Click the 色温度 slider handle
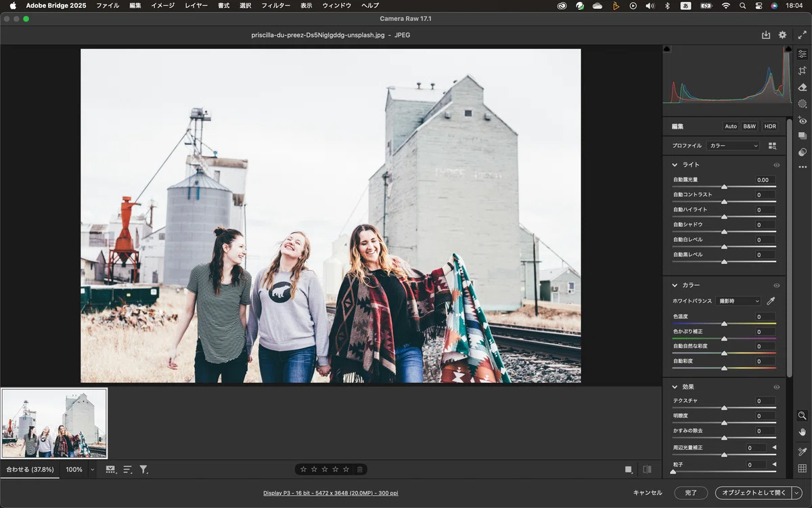Screen dimensions: 812x508 tap(724, 324)
